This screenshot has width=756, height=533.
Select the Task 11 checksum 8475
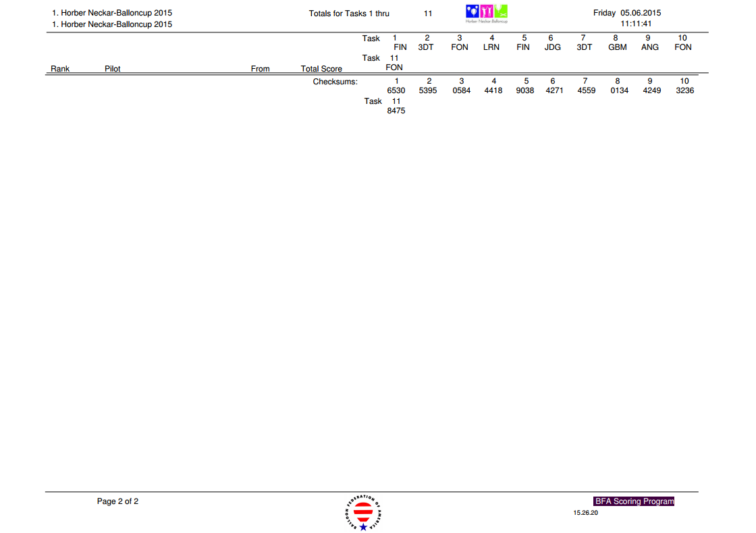(396, 111)
